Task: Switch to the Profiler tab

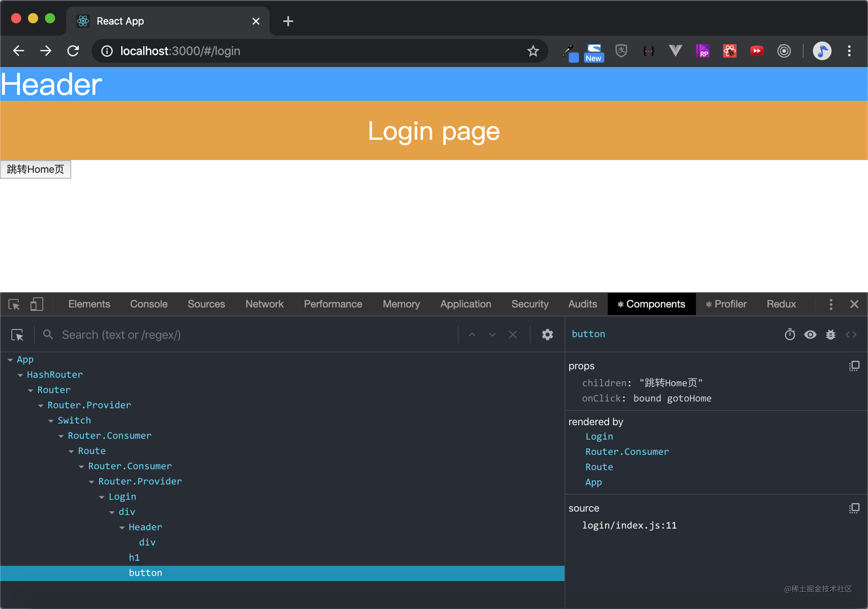Action: (x=726, y=304)
